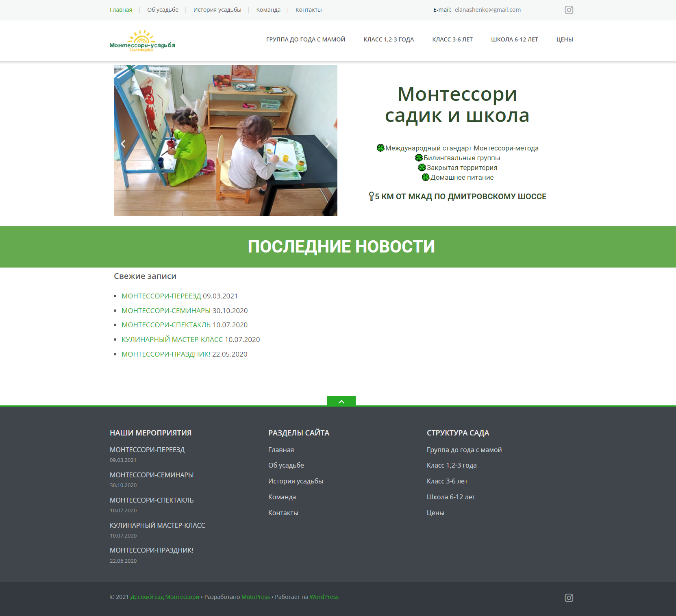Click Команда in footer sections
The width and height of the screenshot is (676, 616).
tap(282, 497)
